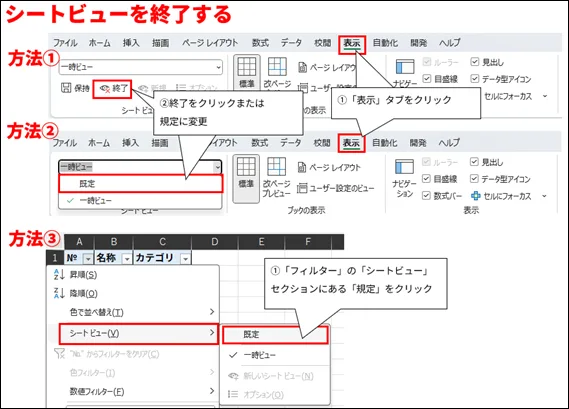Viewport: 569px width, 409px height.
Task: Select 標準 view icon in 方法① ribbon
Action: click(246, 67)
